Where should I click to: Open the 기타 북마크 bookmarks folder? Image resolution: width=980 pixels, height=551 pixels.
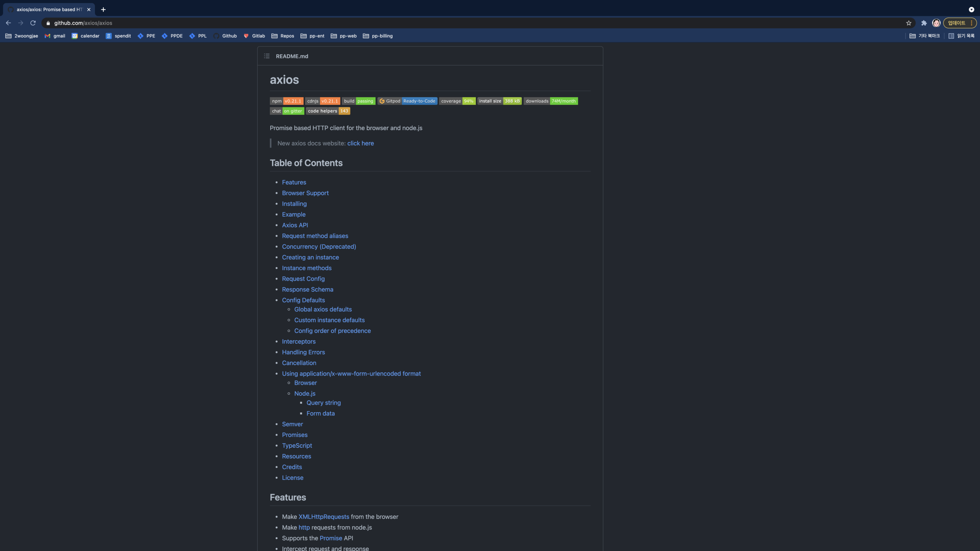coord(924,36)
